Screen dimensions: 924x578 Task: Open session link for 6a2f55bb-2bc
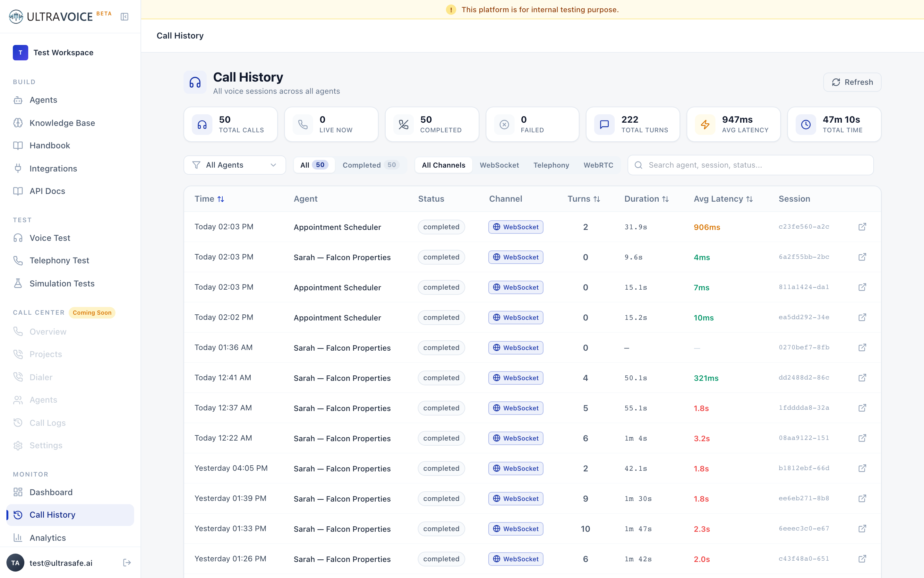point(862,257)
